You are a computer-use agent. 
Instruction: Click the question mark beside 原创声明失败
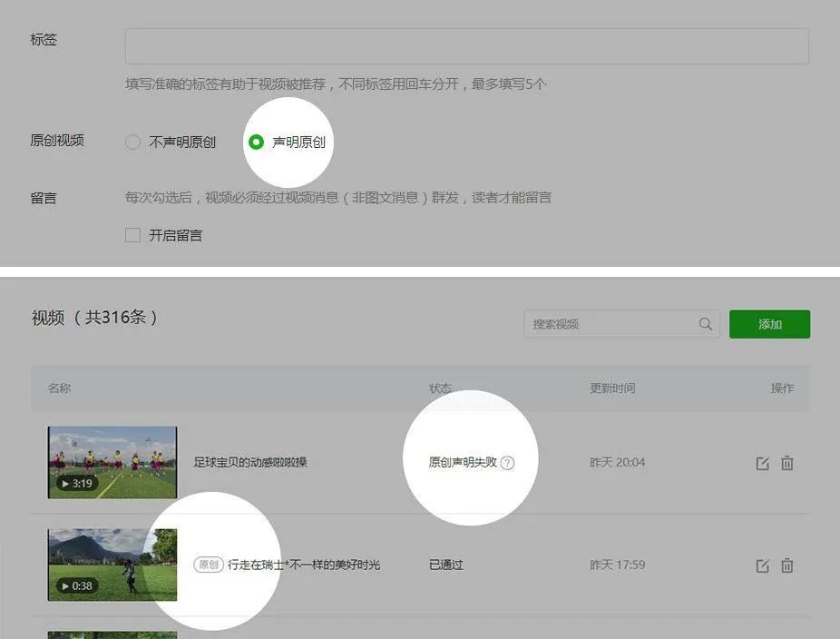509,462
